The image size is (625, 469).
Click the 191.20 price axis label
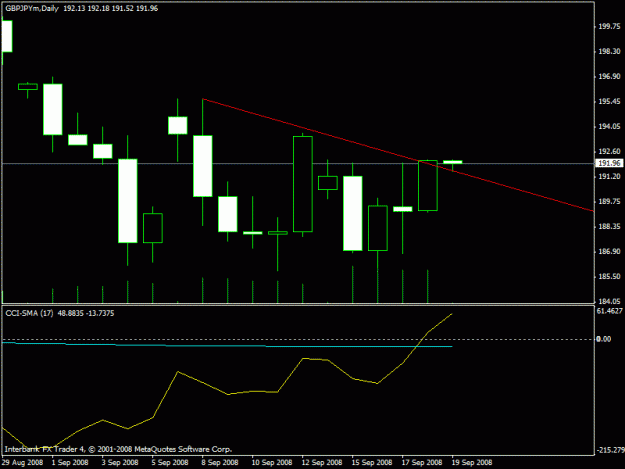click(x=609, y=176)
